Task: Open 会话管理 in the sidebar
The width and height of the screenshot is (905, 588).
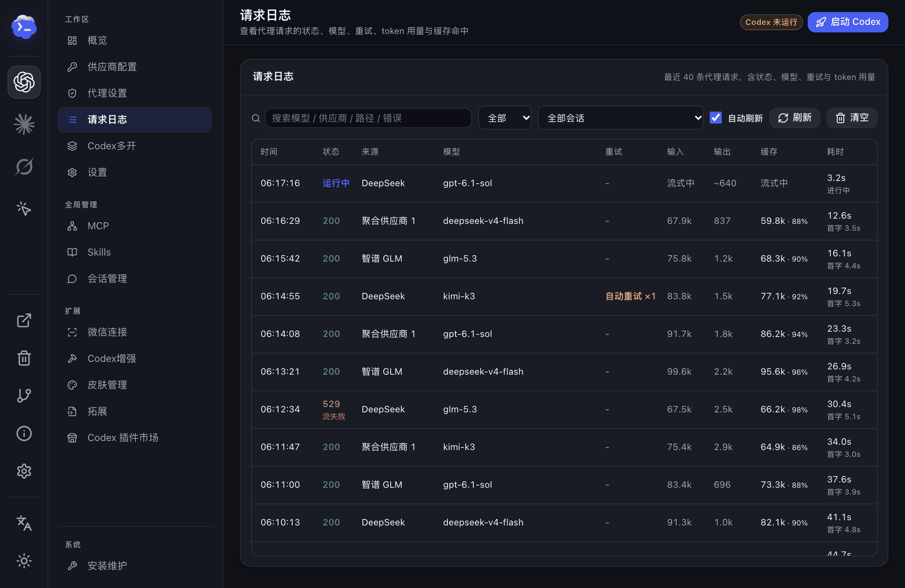Action: (135, 279)
